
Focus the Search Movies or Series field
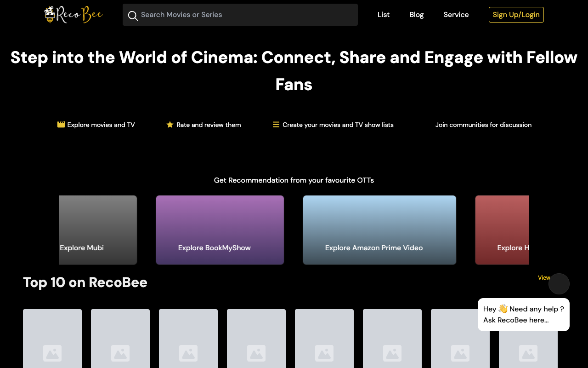[x=240, y=15]
